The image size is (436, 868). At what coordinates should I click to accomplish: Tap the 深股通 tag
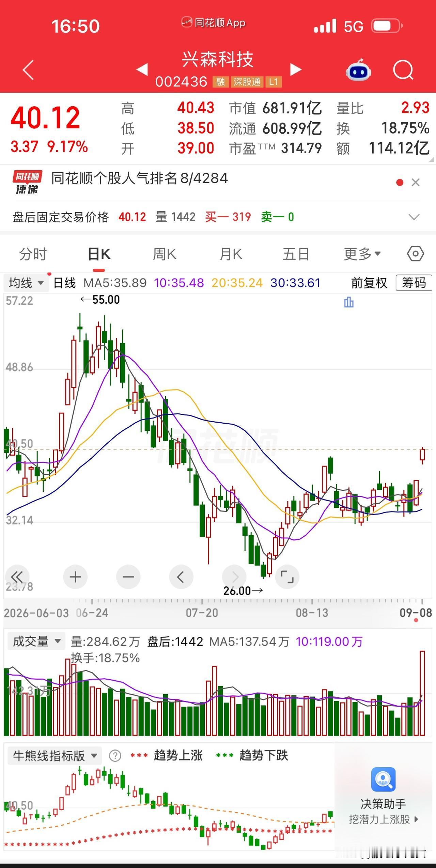point(247,82)
